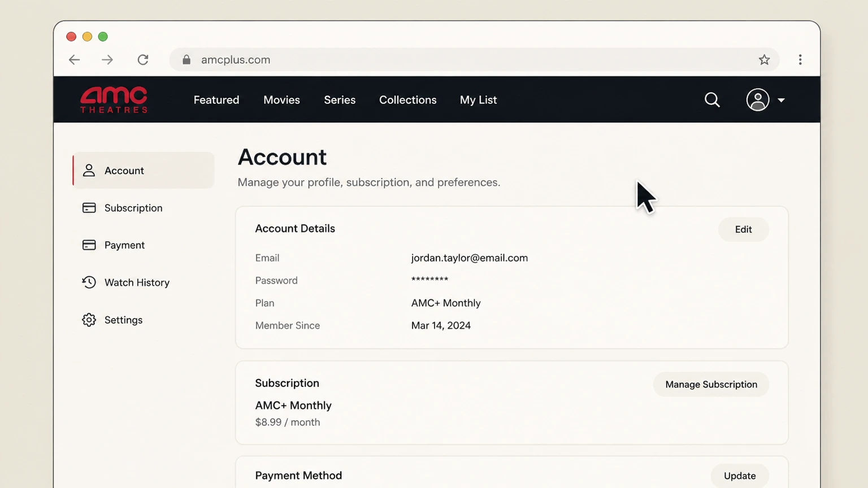Click the AMC Theatres logo
The width and height of the screenshot is (868, 488).
point(114,99)
